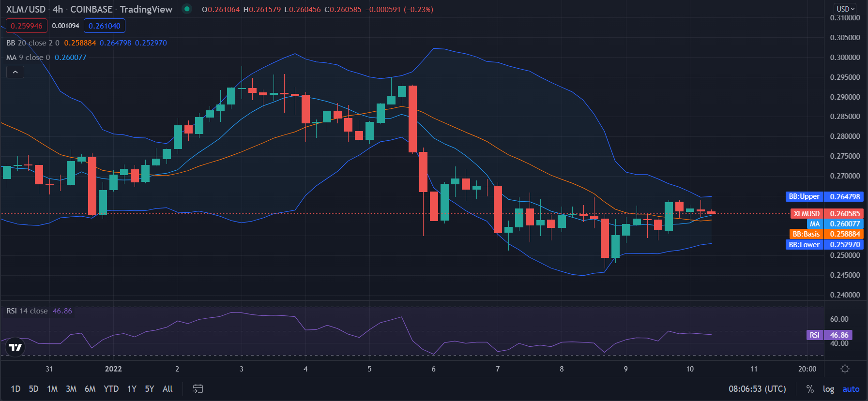Screen dimensions: 868x401
Task: Click the RSI 46.86 scale label
Action: click(x=829, y=335)
